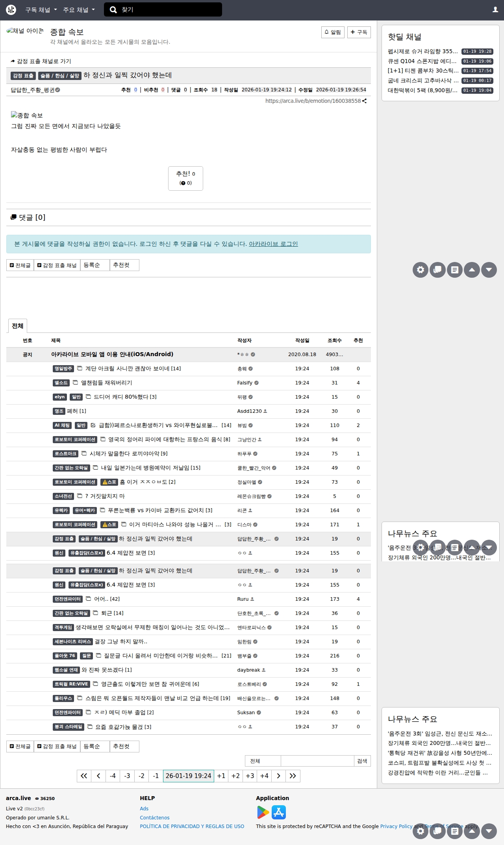Switch to the 전체 tab above post list
504x845 pixels.
tap(17, 326)
